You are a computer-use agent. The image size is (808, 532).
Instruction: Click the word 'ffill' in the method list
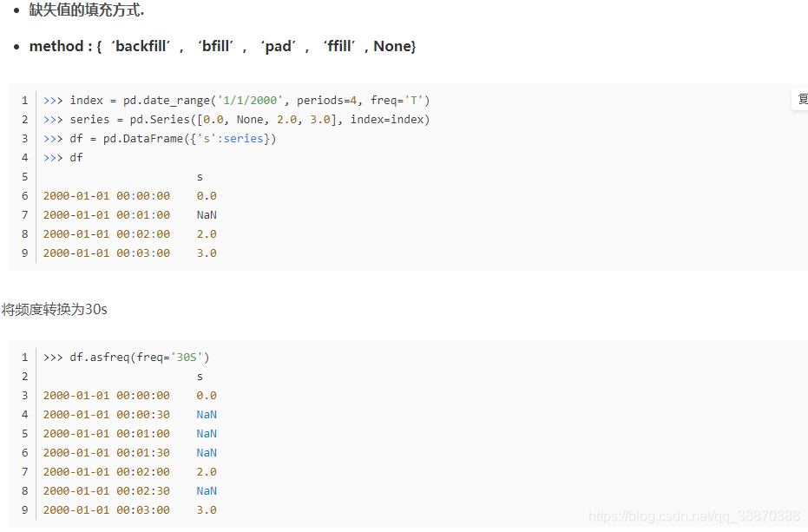[x=338, y=46]
